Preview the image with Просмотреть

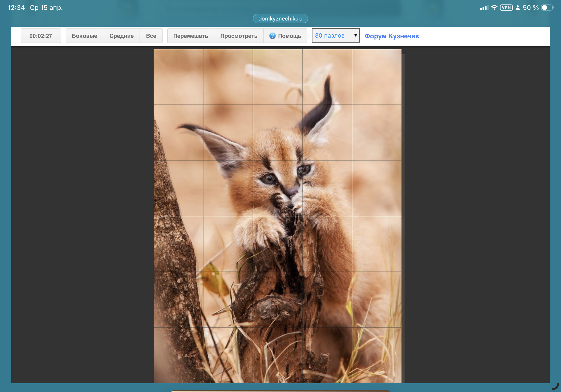point(239,36)
